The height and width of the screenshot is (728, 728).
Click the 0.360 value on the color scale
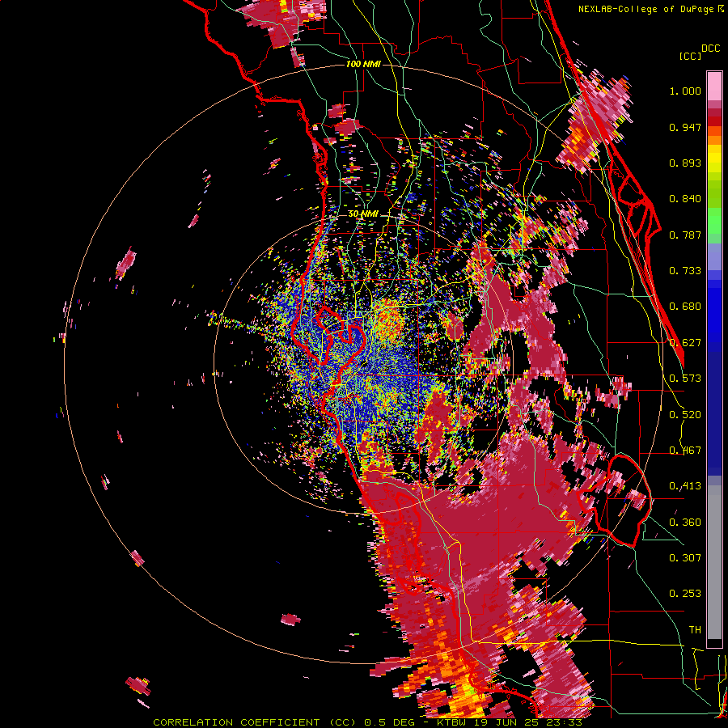[685, 523]
